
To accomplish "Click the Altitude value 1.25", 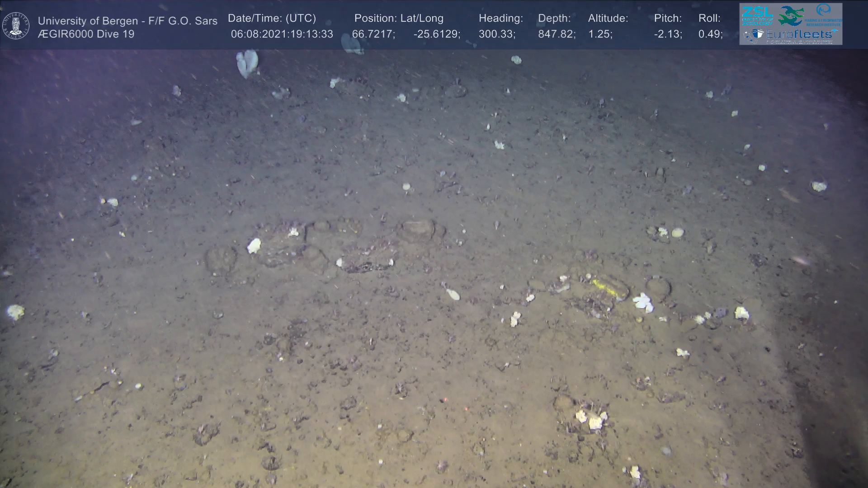I will 600,34.
